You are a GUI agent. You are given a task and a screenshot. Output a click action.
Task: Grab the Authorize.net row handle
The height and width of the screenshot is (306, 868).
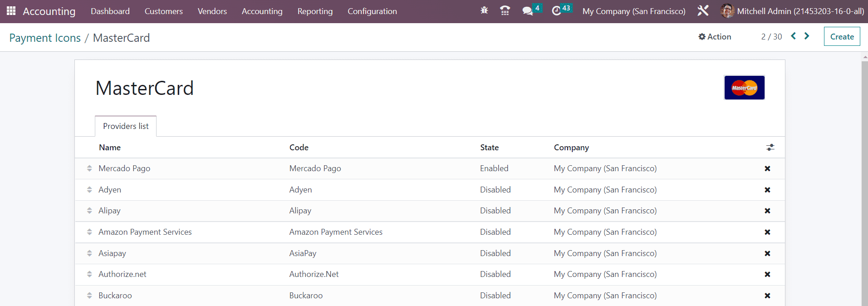point(89,274)
